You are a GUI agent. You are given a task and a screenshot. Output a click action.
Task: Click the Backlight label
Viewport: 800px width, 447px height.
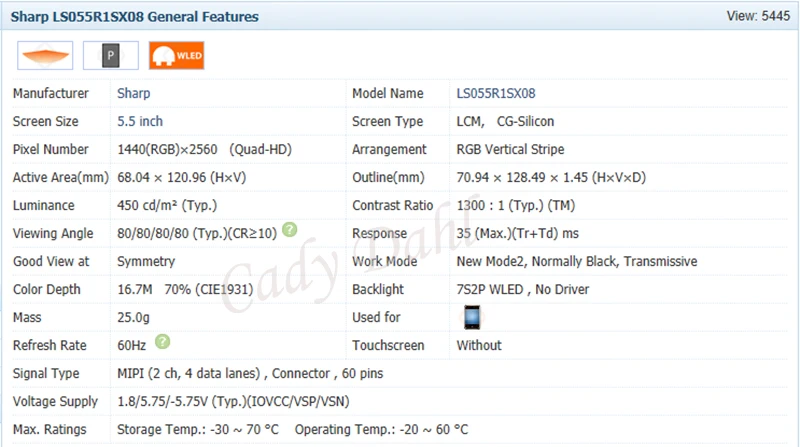pos(378,289)
